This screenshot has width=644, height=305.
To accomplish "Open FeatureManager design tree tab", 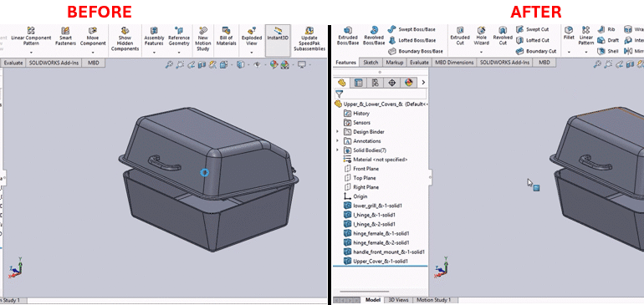I will click(342, 83).
